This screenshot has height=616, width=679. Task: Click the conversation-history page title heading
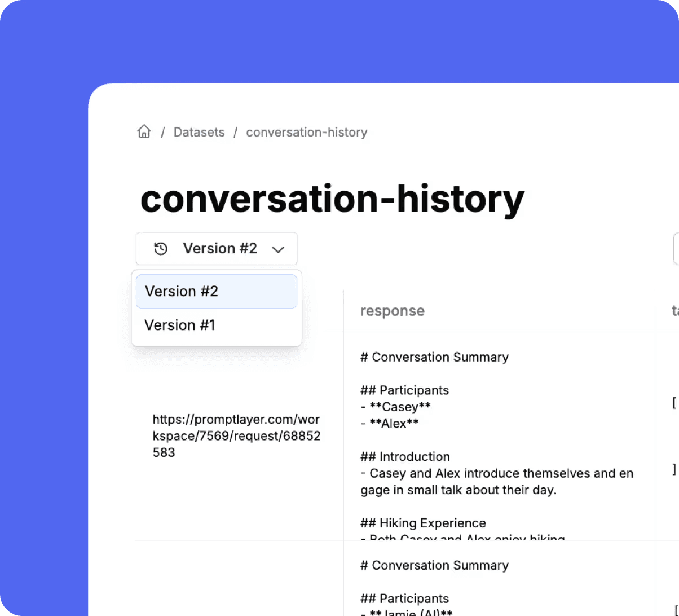(x=332, y=199)
